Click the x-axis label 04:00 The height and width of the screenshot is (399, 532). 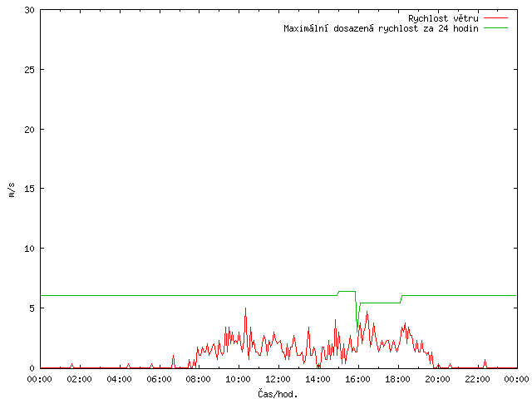pyautogui.click(x=119, y=379)
